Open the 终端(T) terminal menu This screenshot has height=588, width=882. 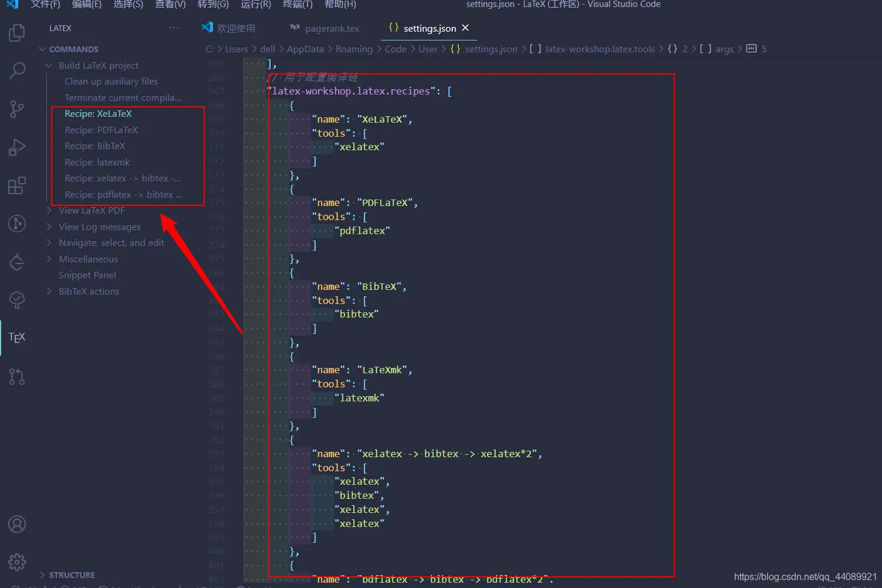click(x=298, y=5)
